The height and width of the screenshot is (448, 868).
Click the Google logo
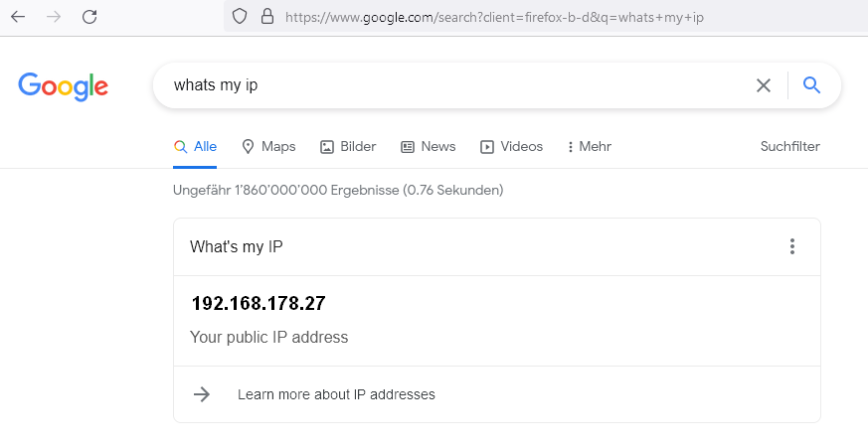(63, 86)
